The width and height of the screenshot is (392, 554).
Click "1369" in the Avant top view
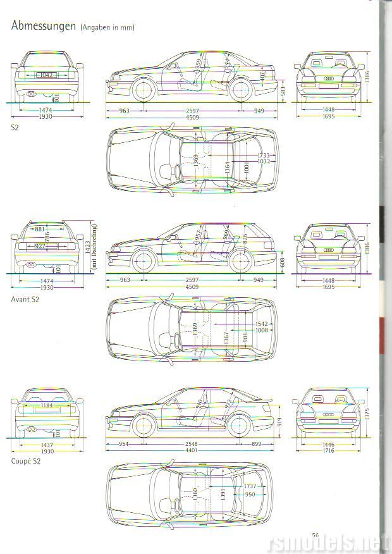(x=195, y=329)
